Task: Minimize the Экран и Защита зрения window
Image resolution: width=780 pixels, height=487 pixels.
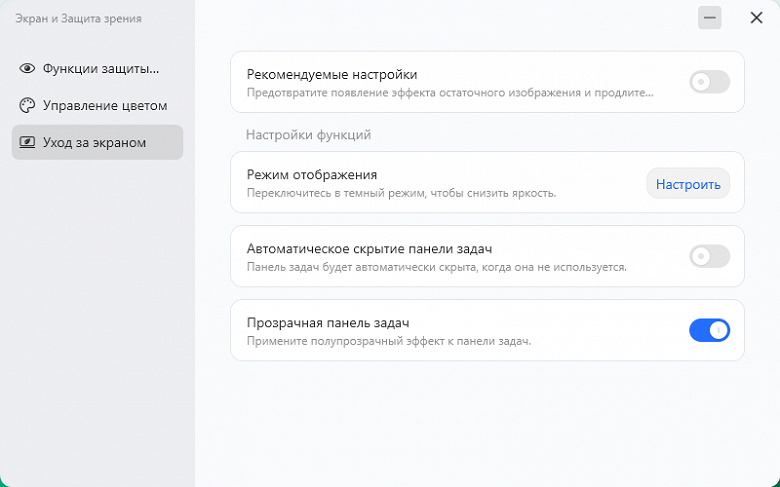Action: click(x=710, y=17)
